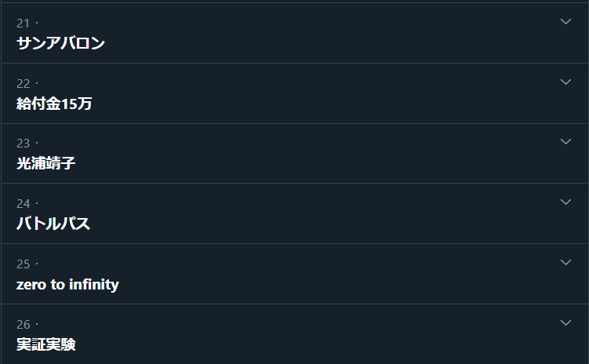Click the rank number 24 label

(x=23, y=204)
